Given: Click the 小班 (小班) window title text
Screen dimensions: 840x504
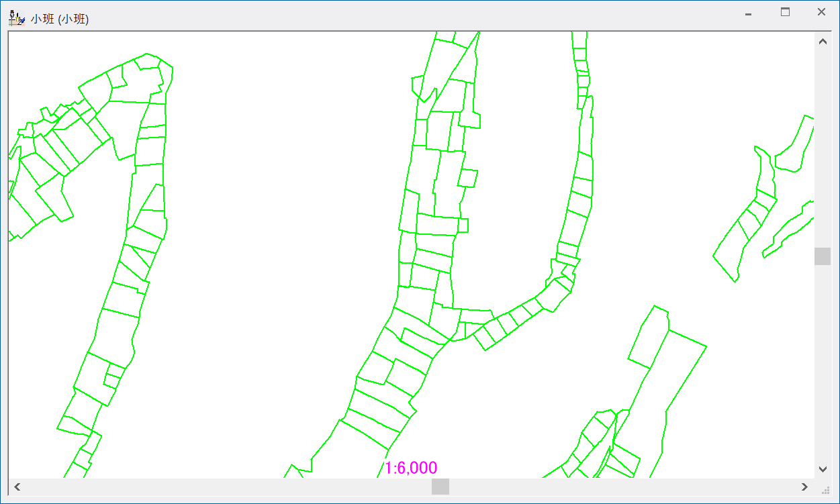Looking at the screenshot, I should tap(60, 19).
